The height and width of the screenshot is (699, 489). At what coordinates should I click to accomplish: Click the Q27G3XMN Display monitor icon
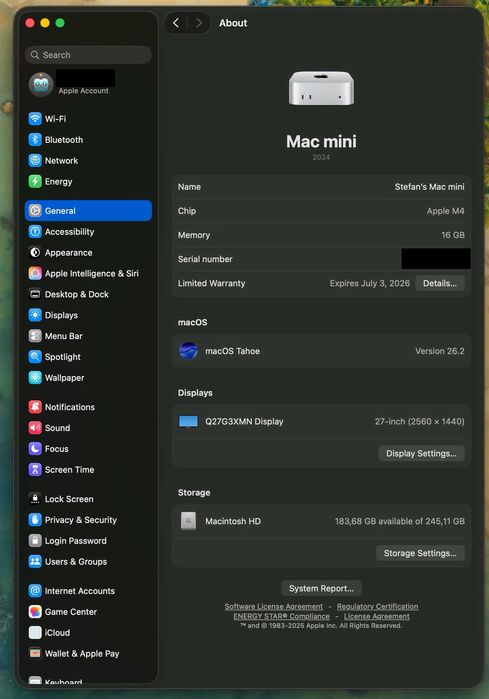(188, 421)
